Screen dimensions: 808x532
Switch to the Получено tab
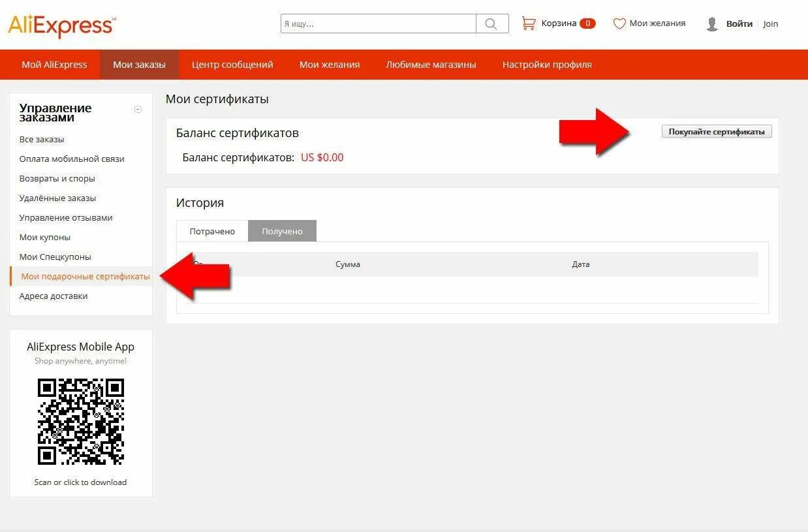282,231
